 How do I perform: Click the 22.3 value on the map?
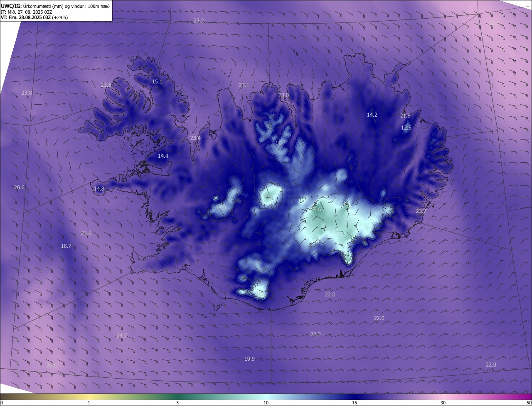[x=315, y=335]
